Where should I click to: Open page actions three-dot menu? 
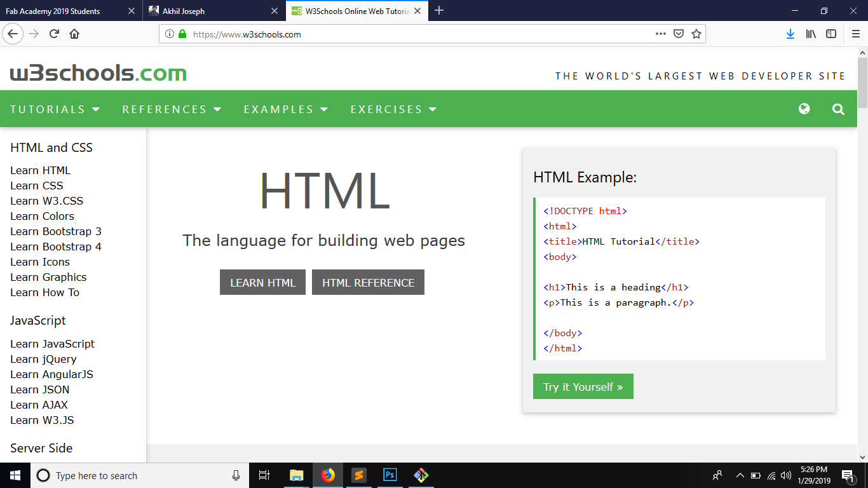click(x=661, y=34)
